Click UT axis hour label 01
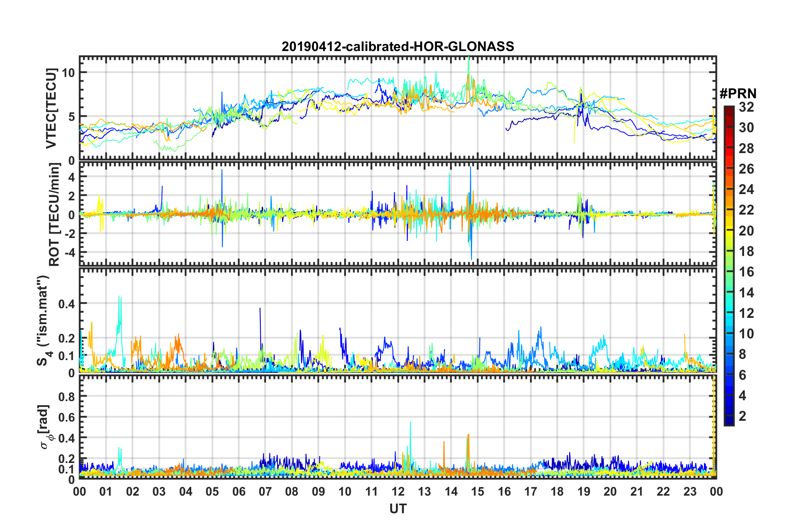Image resolution: width=796 pixels, height=532 pixels. (x=106, y=491)
